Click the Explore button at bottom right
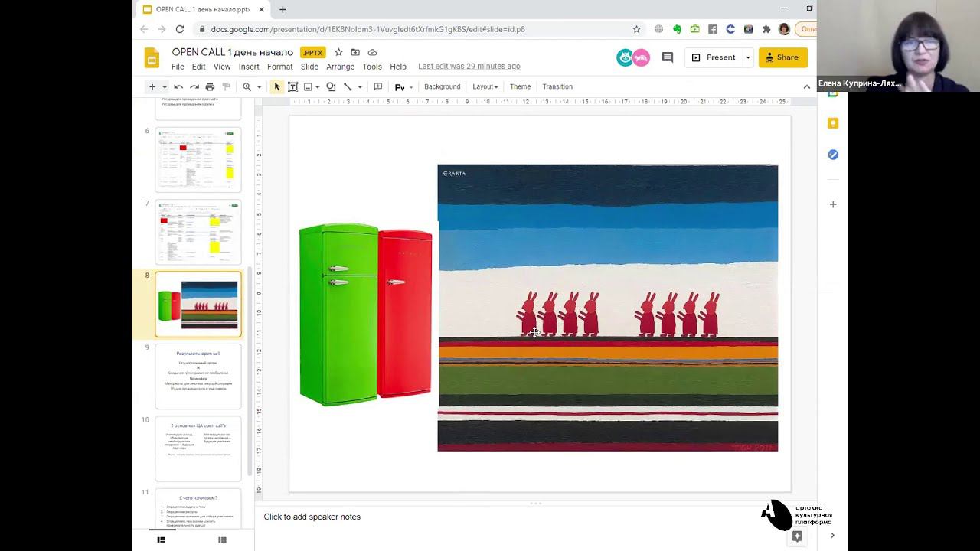980x551 pixels. [797, 536]
